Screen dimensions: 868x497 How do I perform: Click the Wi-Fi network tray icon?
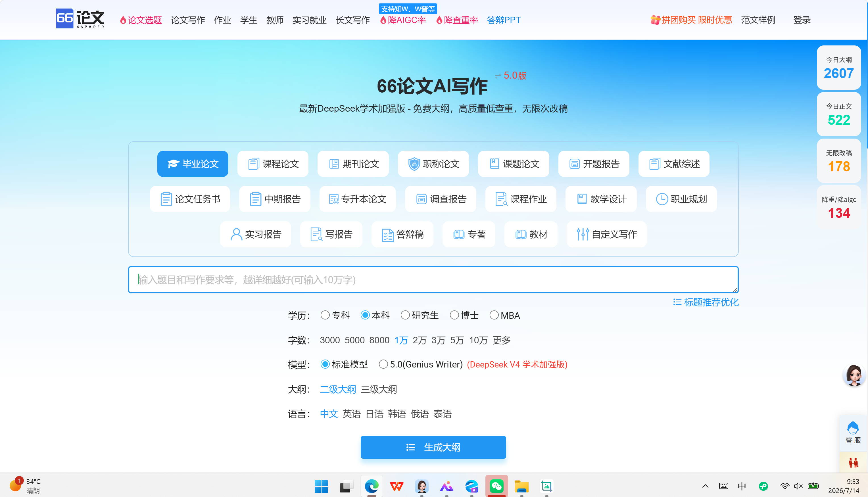click(x=785, y=486)
